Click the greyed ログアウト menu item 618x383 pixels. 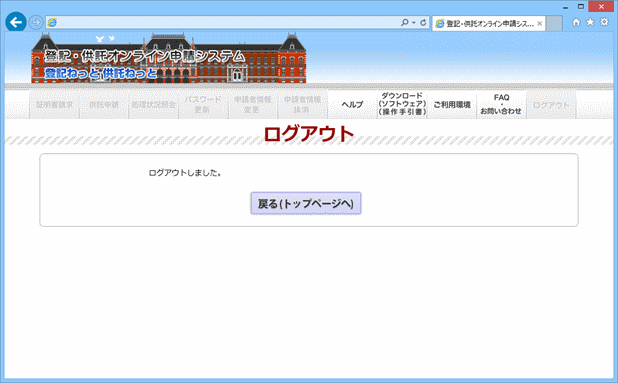click(x=551, y=105)
